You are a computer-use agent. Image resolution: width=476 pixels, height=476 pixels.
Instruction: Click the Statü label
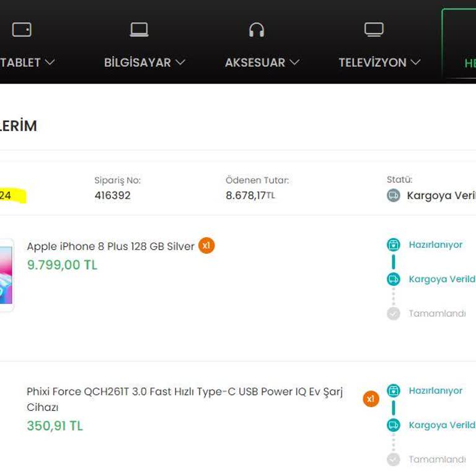(400, 179)
